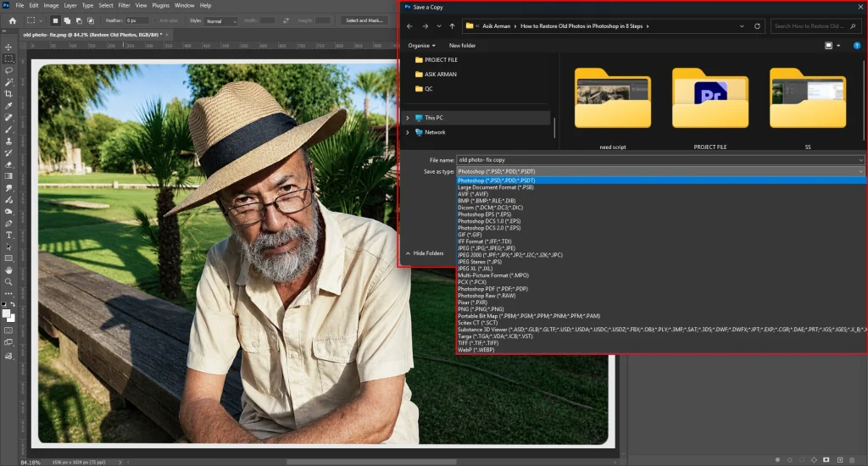
Task: Open the File menu
Action: (19, 5)
